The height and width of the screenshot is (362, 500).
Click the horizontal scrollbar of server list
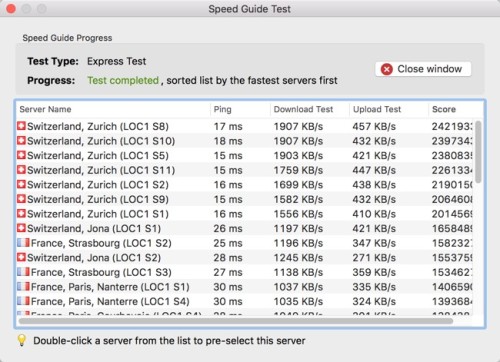coord(236,321)
